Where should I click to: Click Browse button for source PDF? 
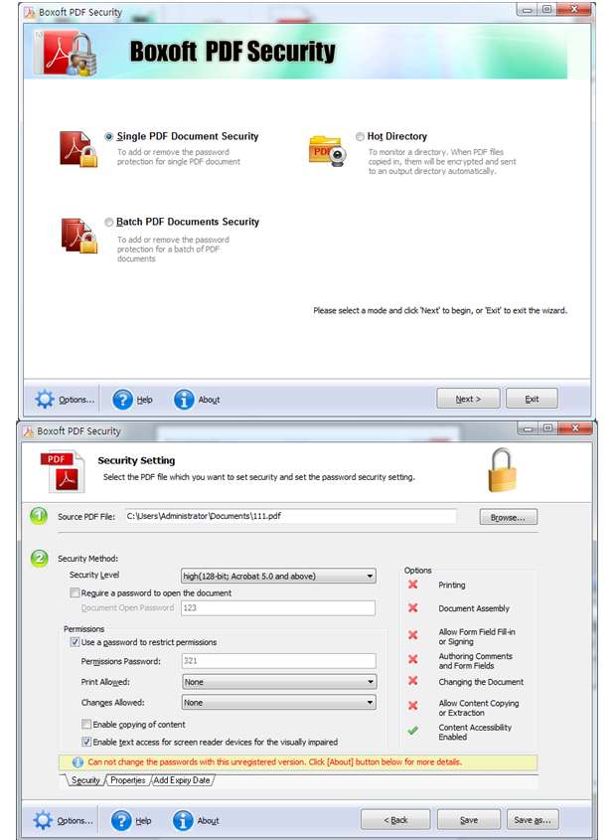(508, 518)
